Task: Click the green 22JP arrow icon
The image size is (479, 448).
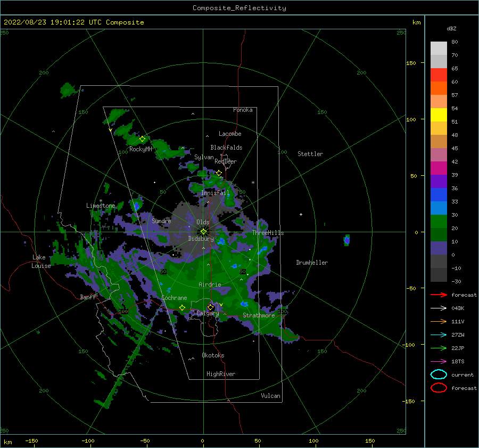Action: 439,348
